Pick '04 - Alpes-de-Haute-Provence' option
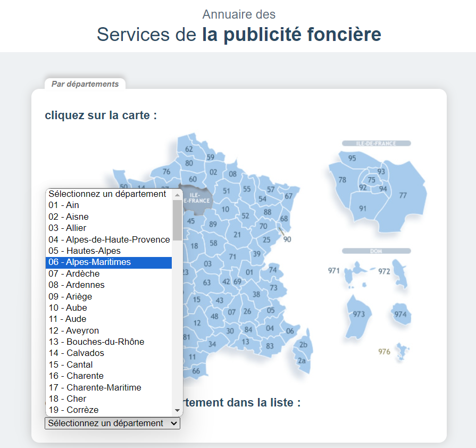 coord(108,239)
